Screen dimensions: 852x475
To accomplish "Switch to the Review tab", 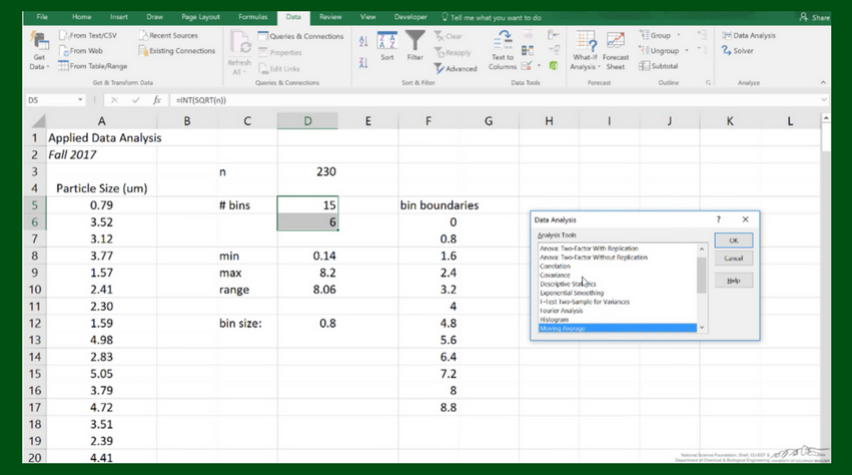I will 330,17.
